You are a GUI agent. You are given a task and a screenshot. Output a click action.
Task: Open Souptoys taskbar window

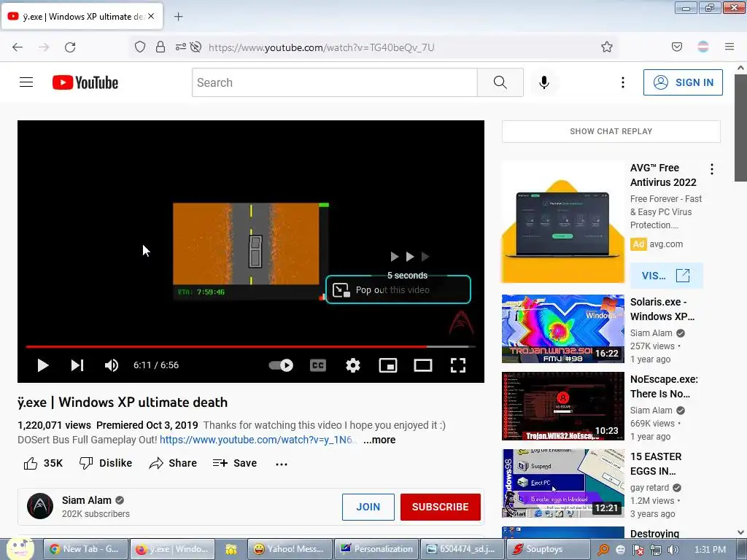[x=548, y=549]
